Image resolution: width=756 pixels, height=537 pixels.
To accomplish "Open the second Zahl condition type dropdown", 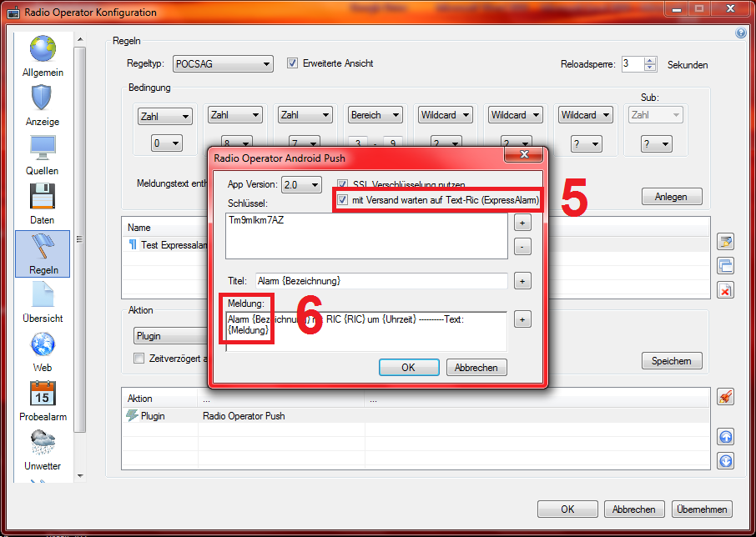I will click(235, 115).
